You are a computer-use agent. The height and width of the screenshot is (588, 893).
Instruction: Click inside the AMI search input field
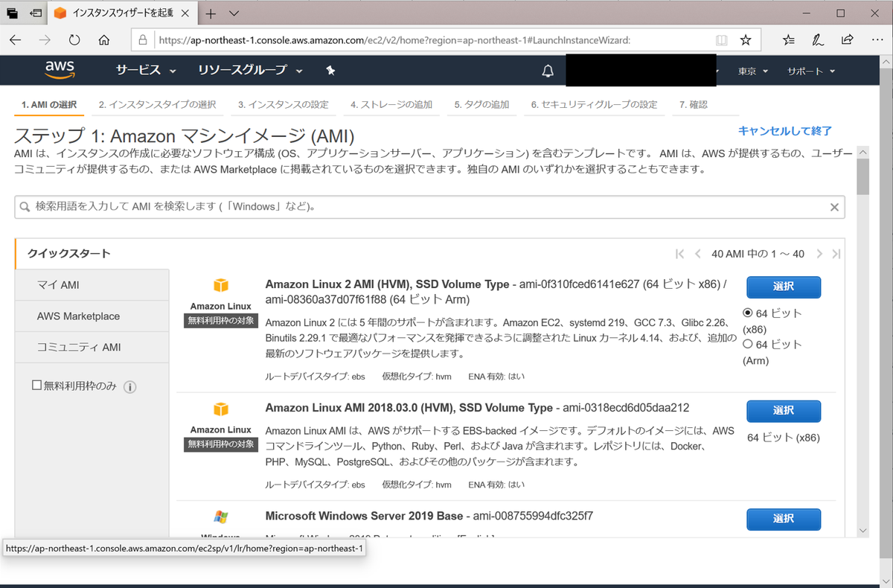click(x=372, y=207)
